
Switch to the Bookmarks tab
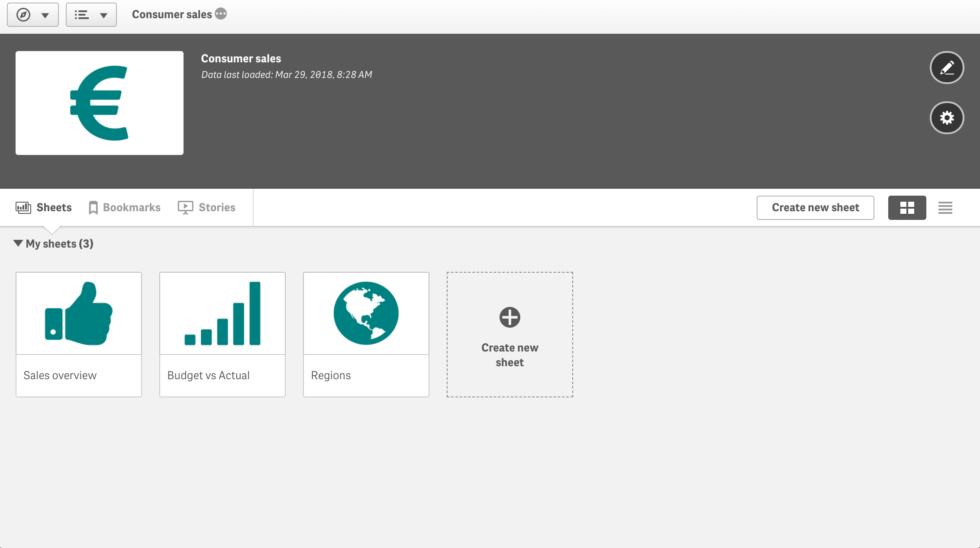click(x=124, y=207)
